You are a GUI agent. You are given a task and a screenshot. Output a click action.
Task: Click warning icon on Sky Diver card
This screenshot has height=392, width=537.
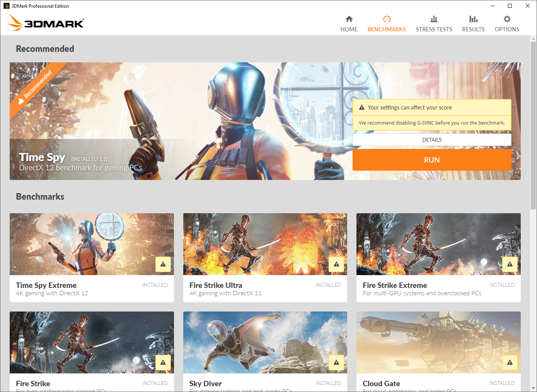[x=336, y=363]
